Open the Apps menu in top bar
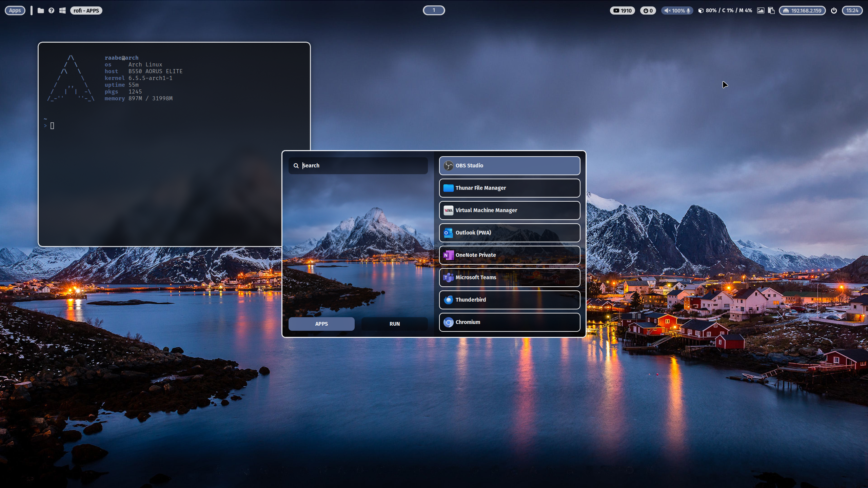 [x=15, y=11]
